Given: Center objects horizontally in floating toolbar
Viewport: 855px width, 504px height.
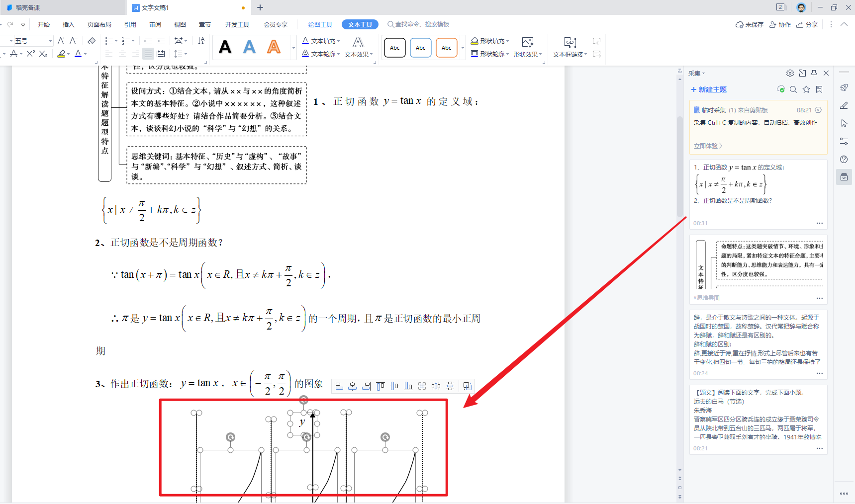Looking at the screenshot, I should (353, 386).
